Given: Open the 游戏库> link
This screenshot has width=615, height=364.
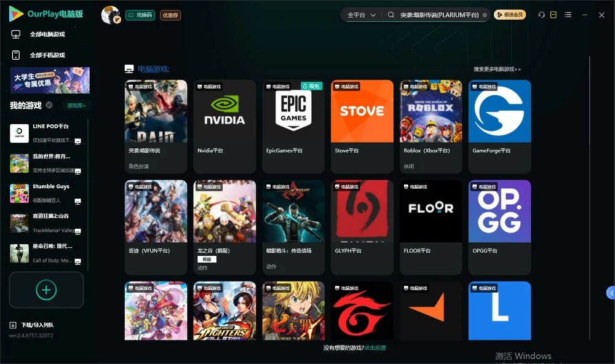Looking at the screenshot, I should [x=76, y=106].
